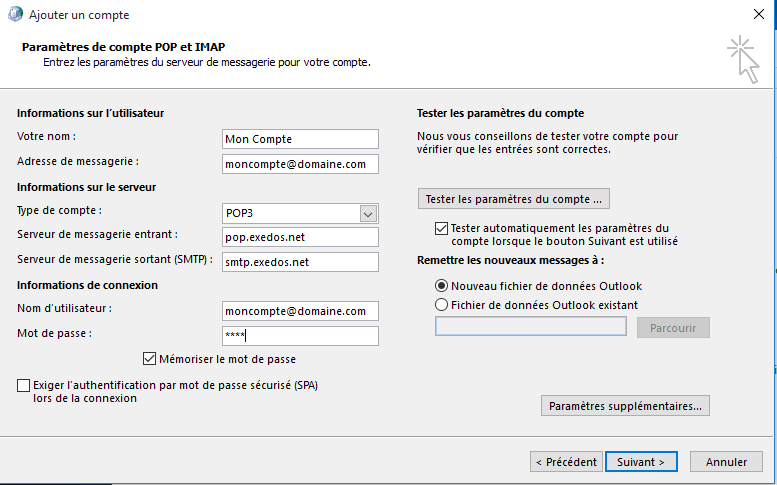Select Nouveau fichier de données Outlook option
Image resolution: width=777 pixels, height=485 pixels.
pos(442,286)
